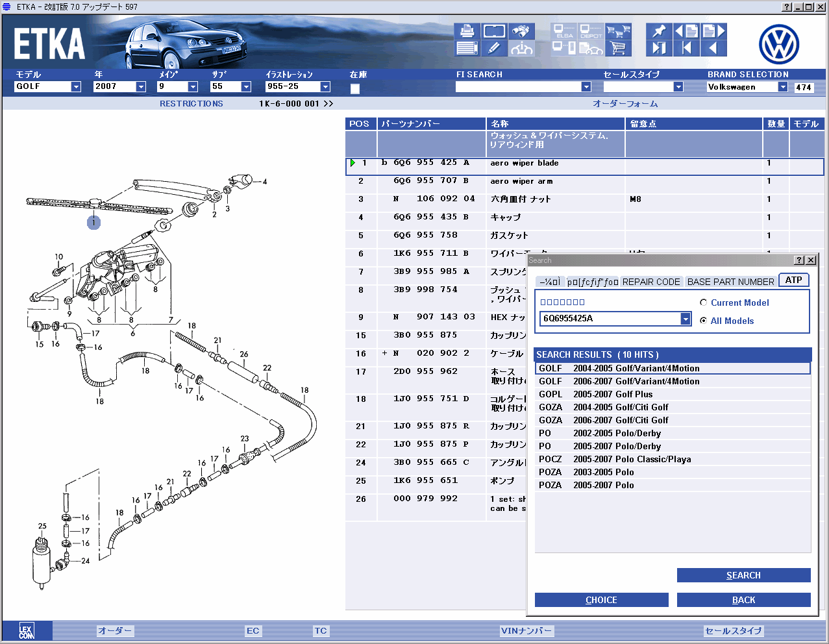Select the Current Model radio button
The height and width of the screenshot is (644, 829).
(x=704, y=303)
